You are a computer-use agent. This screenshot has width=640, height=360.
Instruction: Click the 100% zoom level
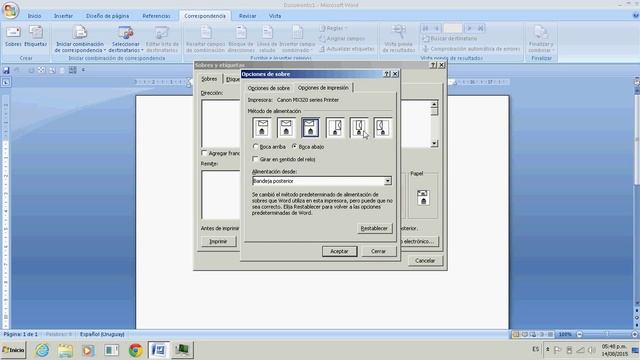(565, 334)
